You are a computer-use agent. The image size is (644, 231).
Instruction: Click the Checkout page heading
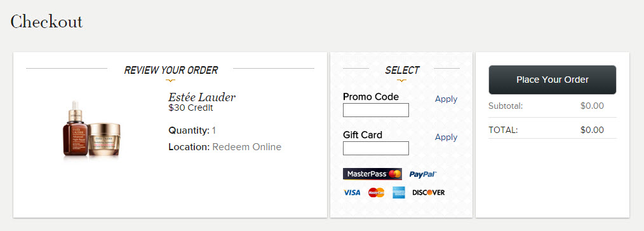tap(46, 22)
